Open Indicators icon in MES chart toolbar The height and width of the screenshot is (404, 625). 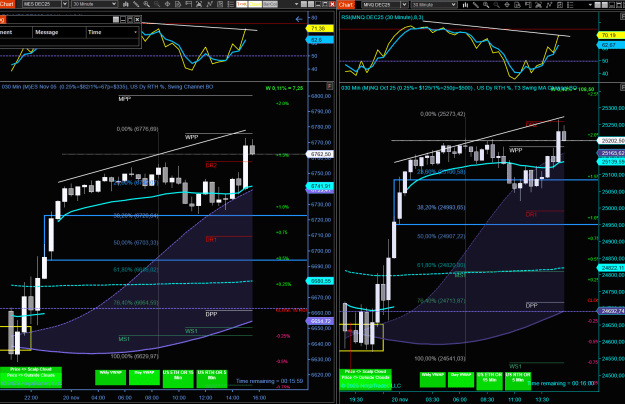click(x=209, y=4)
